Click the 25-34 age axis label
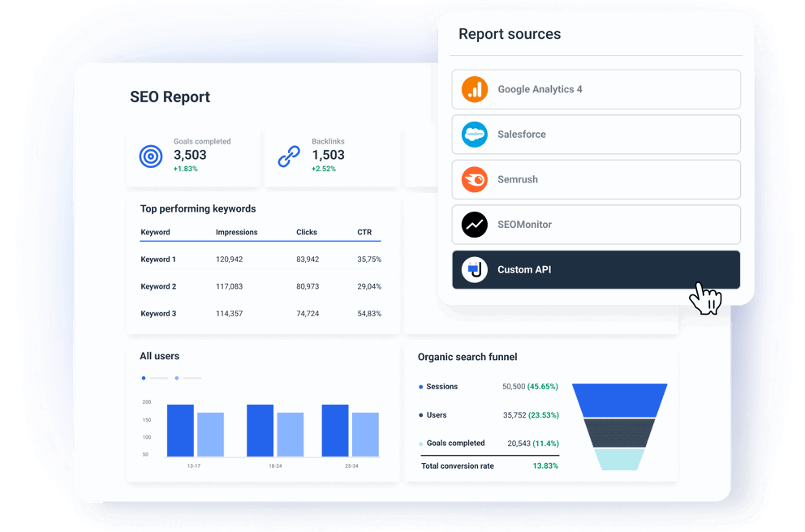 tap(351, 466)
